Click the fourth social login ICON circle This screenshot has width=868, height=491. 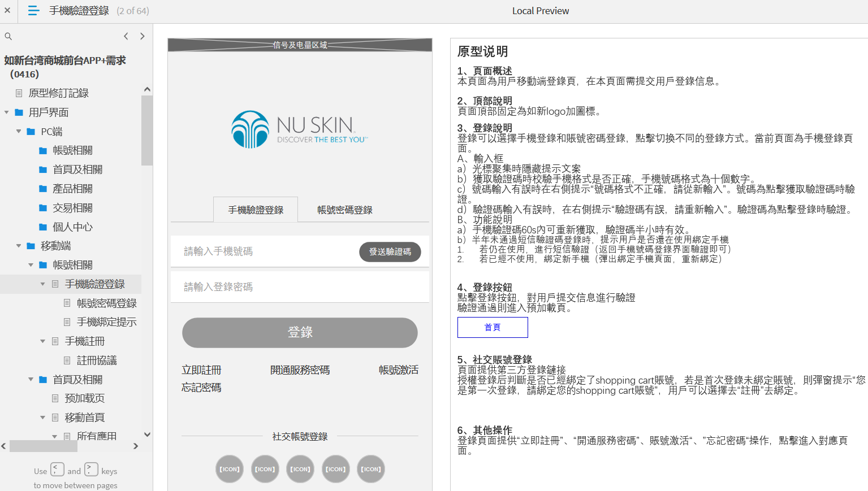pyautogui.click(x=336, y=469)
